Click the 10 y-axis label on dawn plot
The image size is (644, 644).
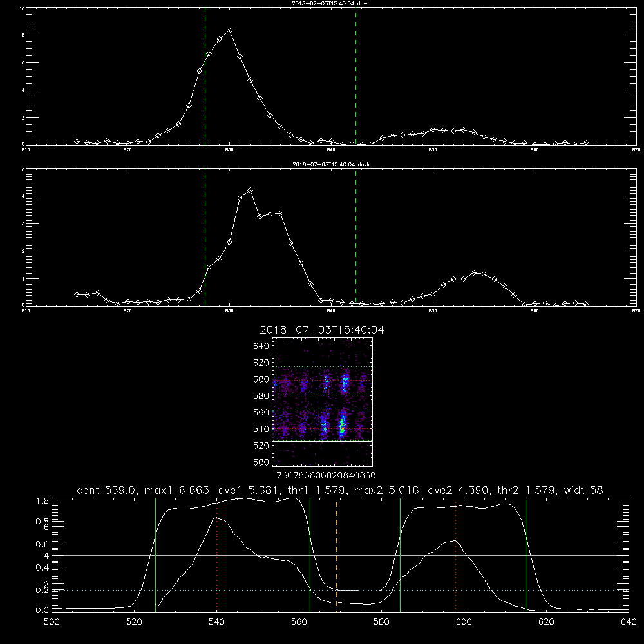tap(22, 8)
